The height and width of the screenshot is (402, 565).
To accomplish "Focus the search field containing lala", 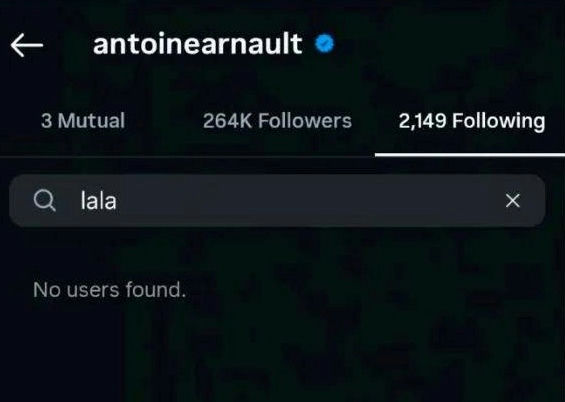I will coord(277,201).
